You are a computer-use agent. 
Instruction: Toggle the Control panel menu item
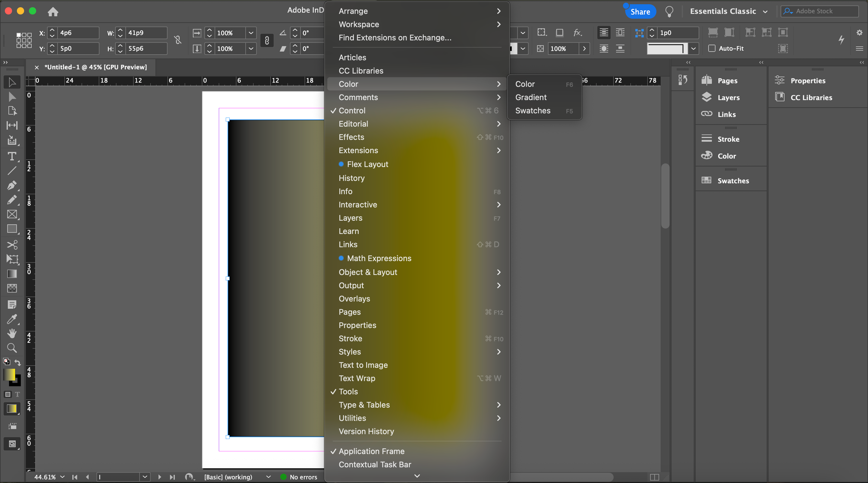[x=352, y=111]
